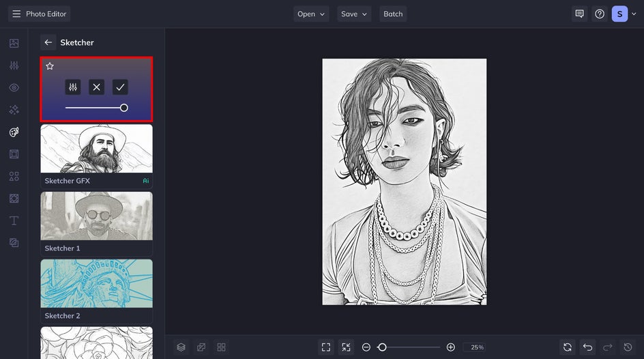Expand the Save dropdown menu

point(354,14)
